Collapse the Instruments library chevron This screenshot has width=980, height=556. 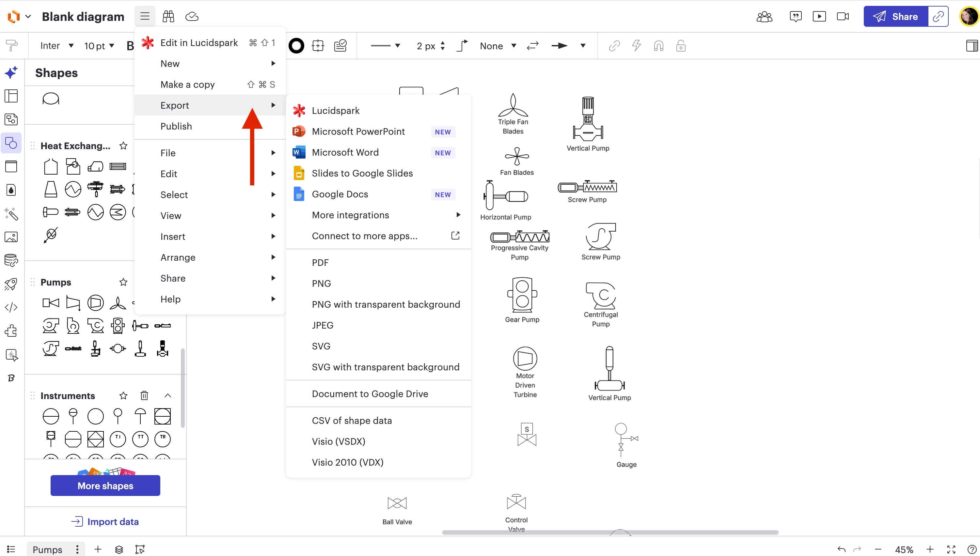(x=167, y=395)
